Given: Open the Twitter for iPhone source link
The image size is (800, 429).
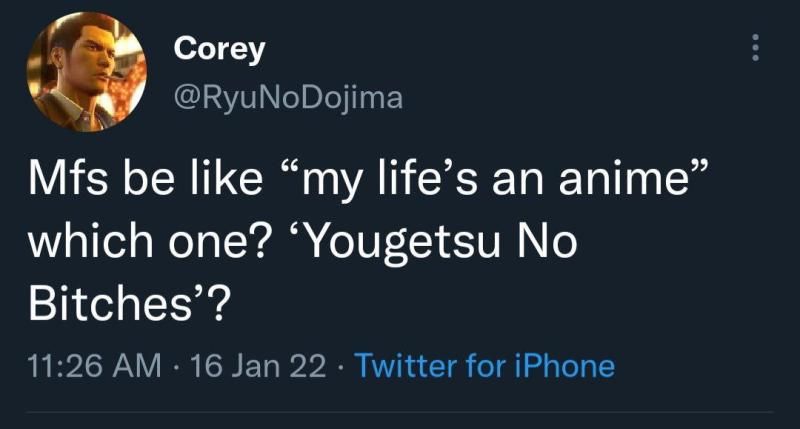Looking at the screenshot, I should (x=485, y=366).
